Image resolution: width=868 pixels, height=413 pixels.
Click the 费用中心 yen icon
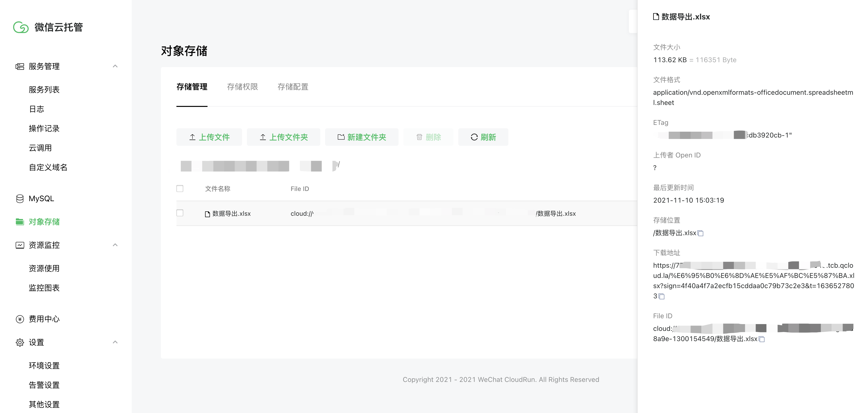tap(20, 319)
